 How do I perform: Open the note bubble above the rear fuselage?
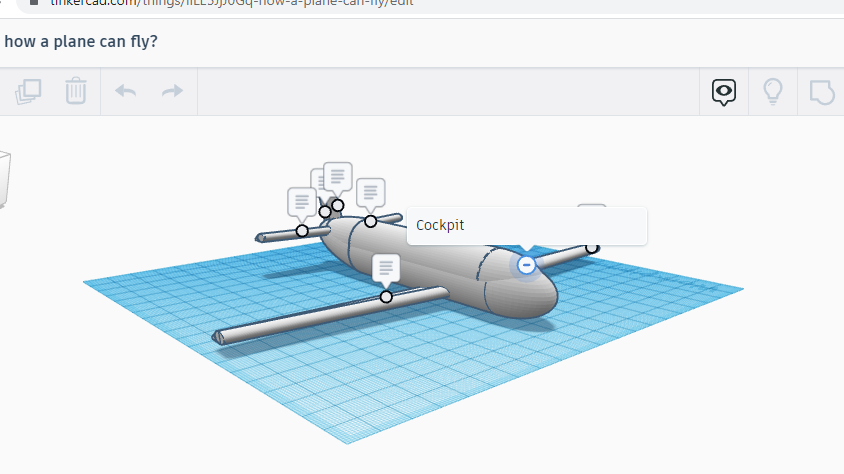click(370, 194)
